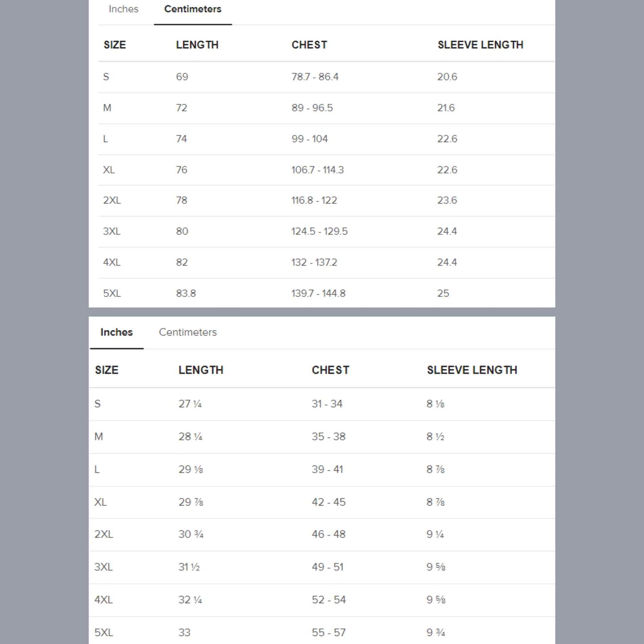
Task: Click the LENGTH column header in centimeters table
Action: (197, 45)
